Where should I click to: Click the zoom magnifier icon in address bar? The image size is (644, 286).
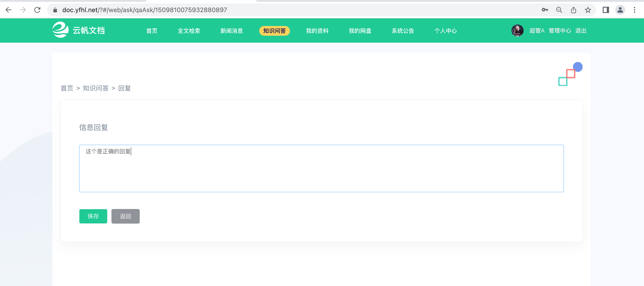559,10
